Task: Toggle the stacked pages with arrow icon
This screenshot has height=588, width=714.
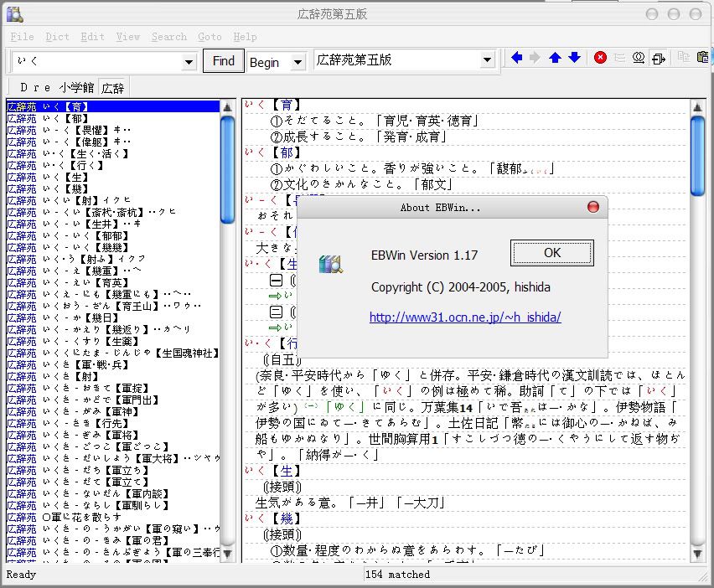Action: pos(659,59)
